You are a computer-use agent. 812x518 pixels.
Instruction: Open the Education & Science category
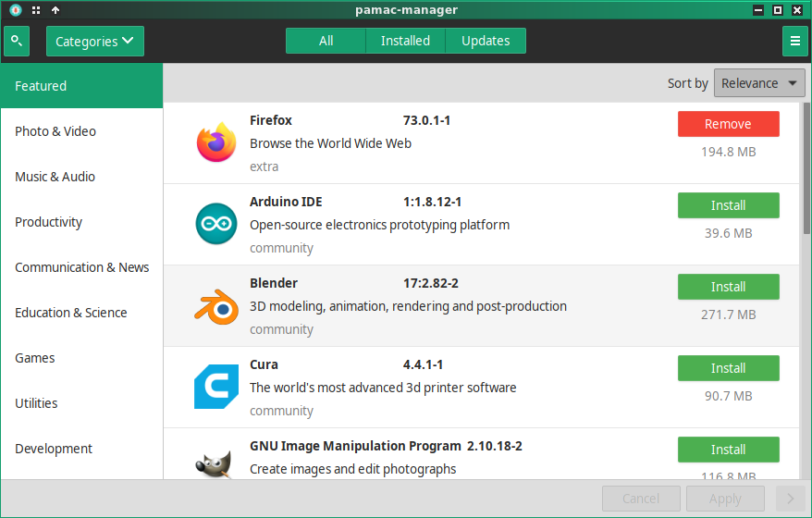pyautogui.click(x=81, y=313)
